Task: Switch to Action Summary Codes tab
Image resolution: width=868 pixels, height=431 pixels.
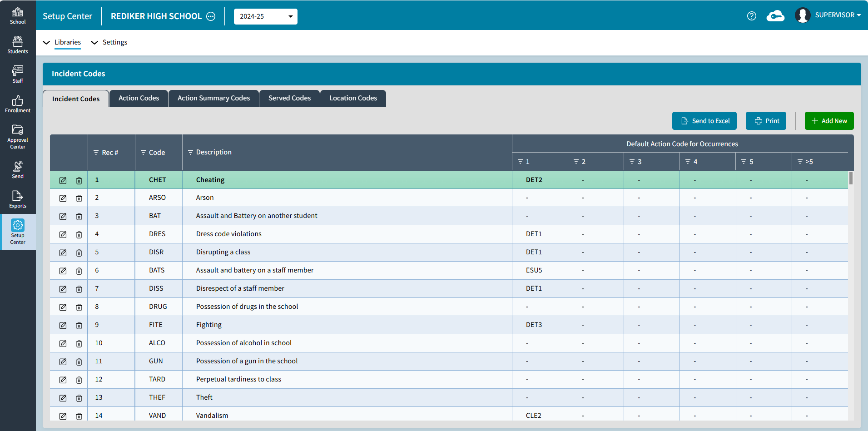Action: pyautogui.click(x=213, y=98)
